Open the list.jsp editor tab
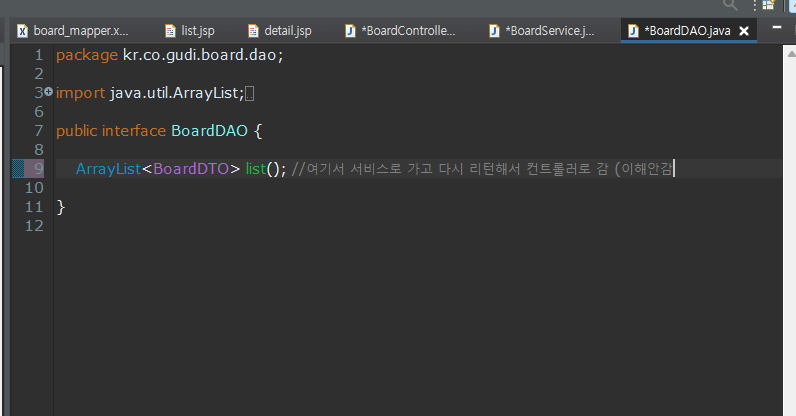Image resolution: width=796 pixels, height=416 pixels. [x=191, y=31]
